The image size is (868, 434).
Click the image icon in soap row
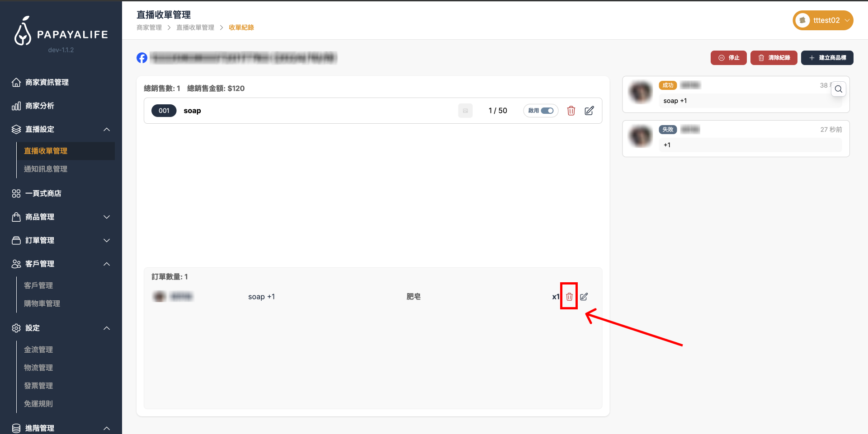465,111
